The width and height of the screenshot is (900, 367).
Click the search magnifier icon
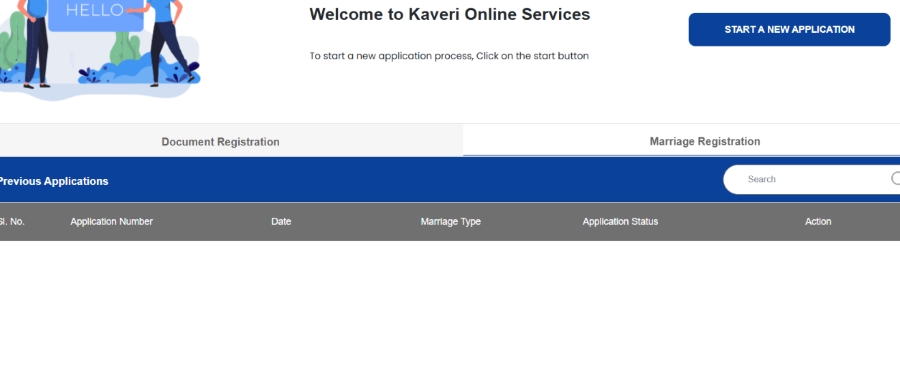pyautogui.click(x=896, y=179)
